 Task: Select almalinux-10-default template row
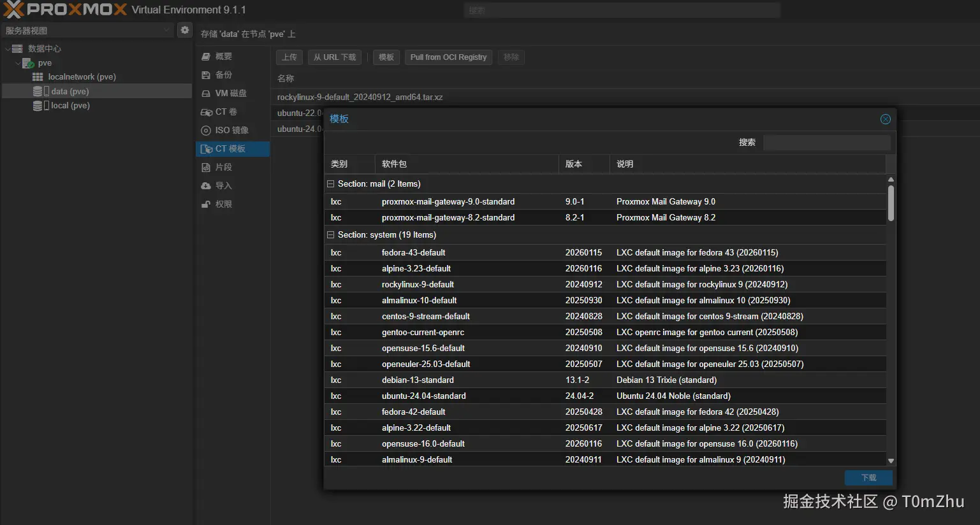606,301
